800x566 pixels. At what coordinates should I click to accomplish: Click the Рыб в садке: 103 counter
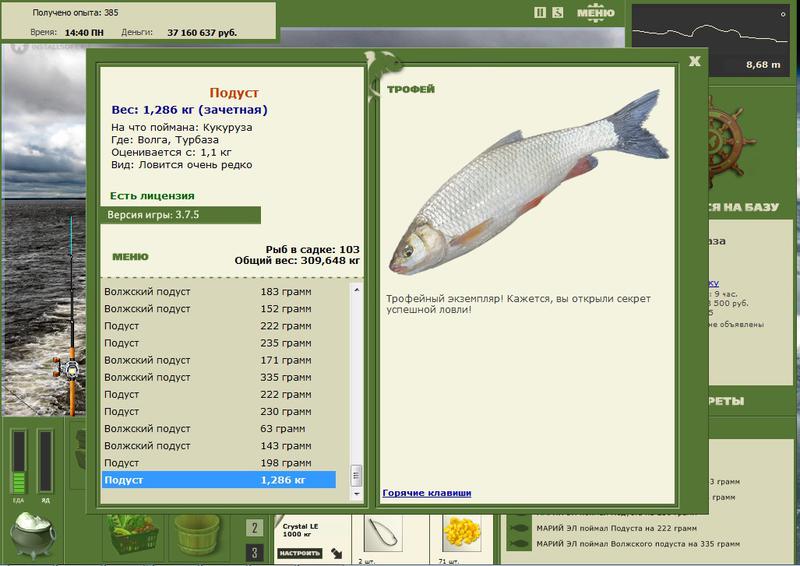tap(312, 250)
